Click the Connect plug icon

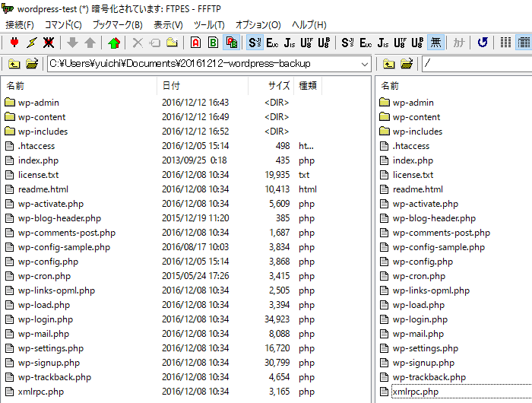[13, 43]
